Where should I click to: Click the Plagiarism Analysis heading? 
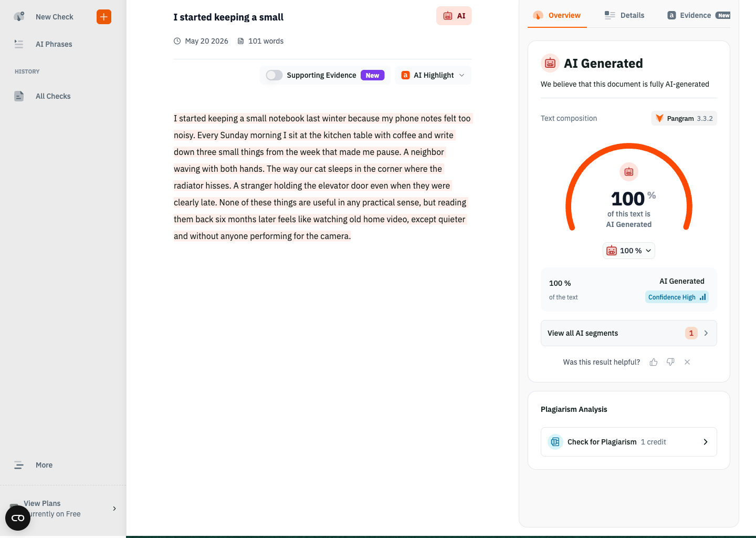tap(574, 409)
